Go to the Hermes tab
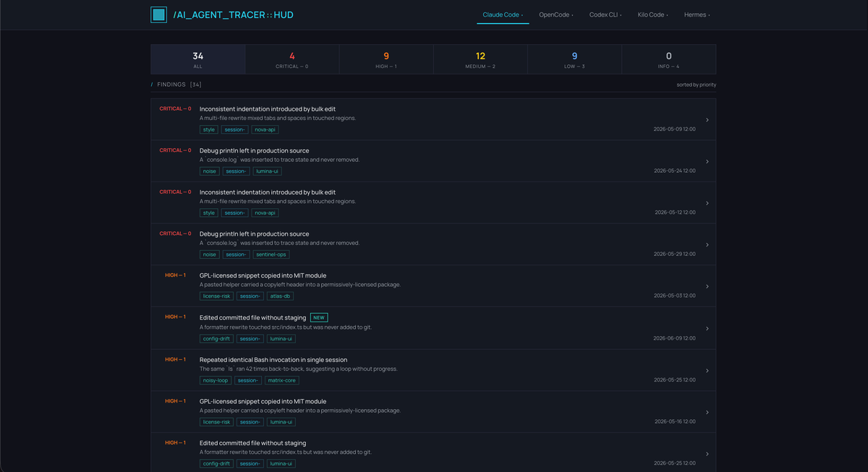 click(697, 14)
